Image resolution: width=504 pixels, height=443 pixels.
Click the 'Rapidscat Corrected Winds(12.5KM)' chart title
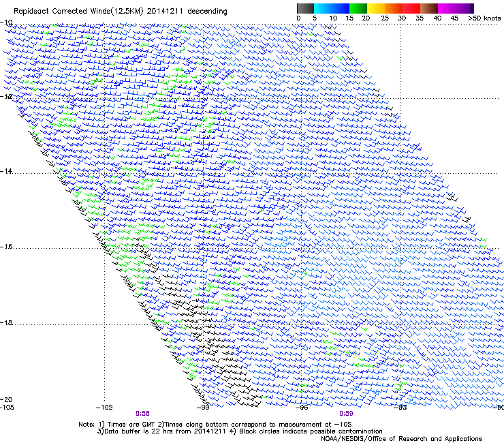click(78, 12)
